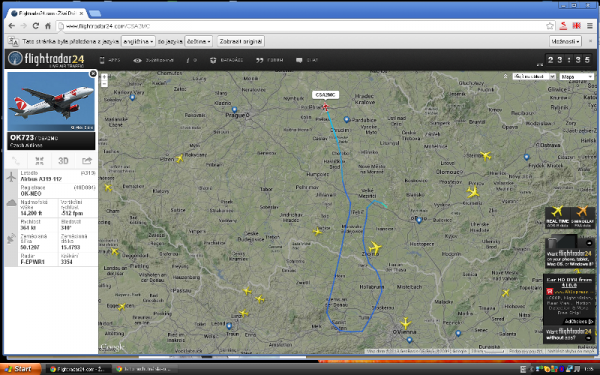Click the Ostrava airport blue pin
Viewport: 600px width, 375px height.
coord(527,157)
